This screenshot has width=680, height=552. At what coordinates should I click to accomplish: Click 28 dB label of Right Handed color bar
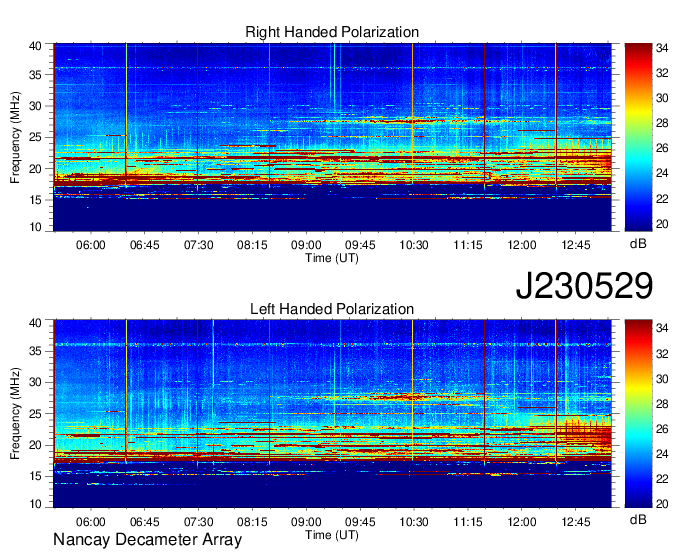[662, 124]
